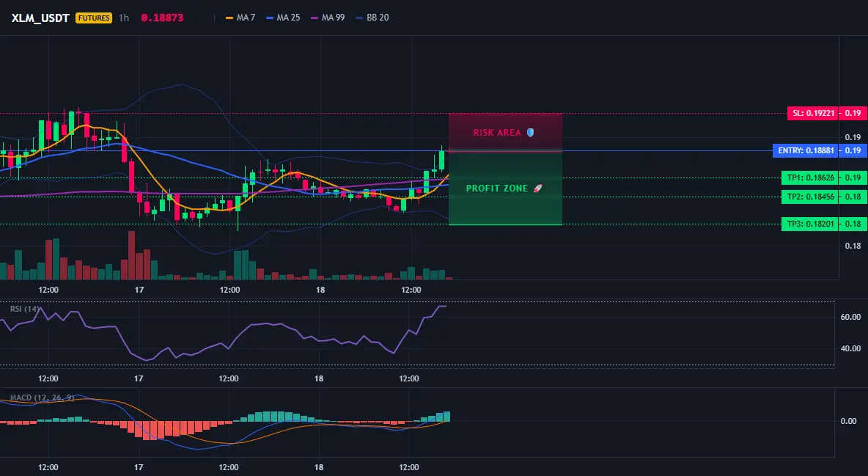The height and width of the screenshot is (476, 868).
Task: Toggle the BB 20 legend item
Action: [x=372, y=18]
